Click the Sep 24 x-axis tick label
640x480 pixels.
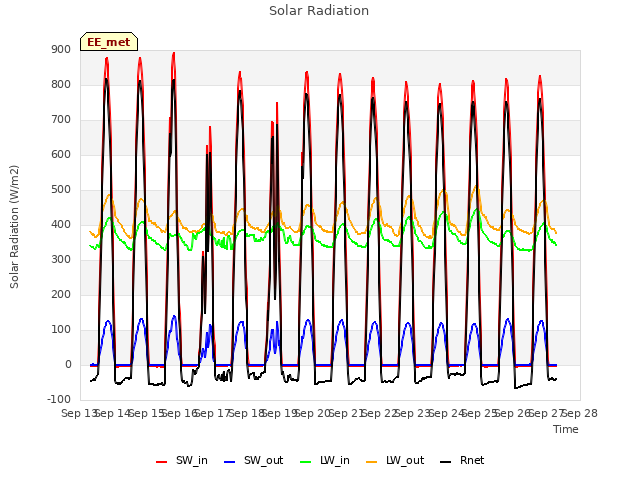click(447, 413)
